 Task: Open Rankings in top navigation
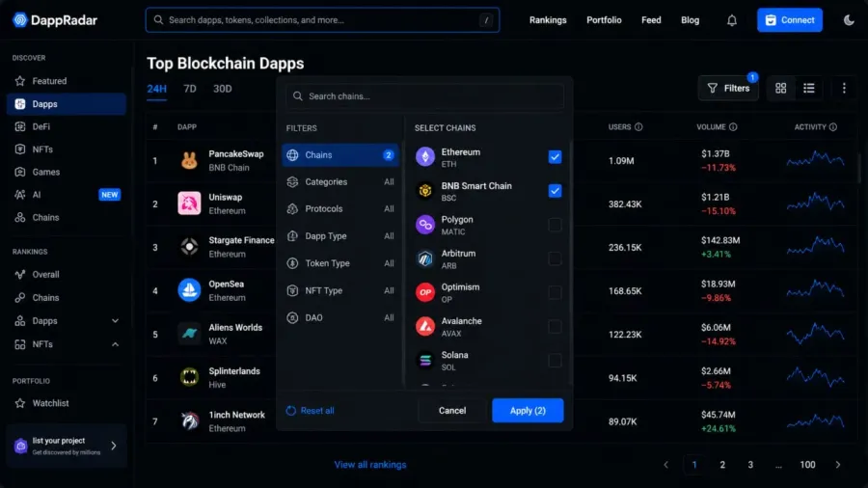(x=548, y=20)
